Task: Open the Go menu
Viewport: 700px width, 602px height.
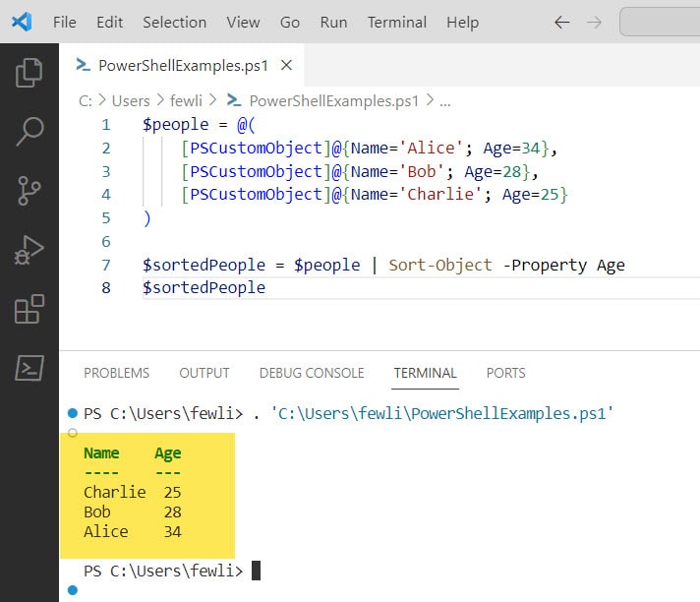Action: click(290, 23)
